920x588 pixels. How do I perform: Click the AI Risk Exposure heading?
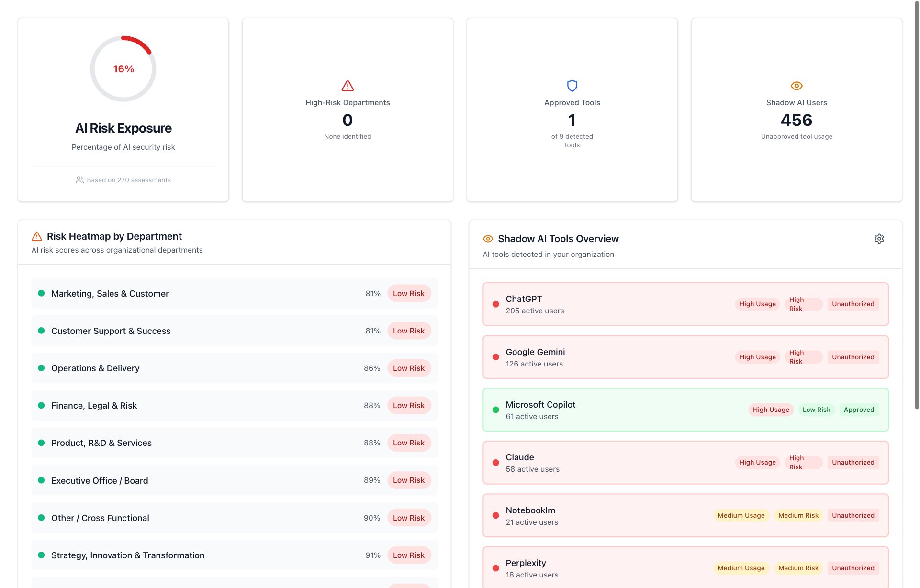click(x=123, y=128)
